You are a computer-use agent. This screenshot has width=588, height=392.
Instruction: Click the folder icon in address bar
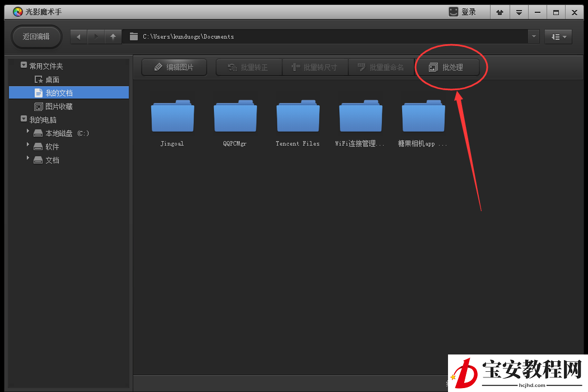[134, 36]
